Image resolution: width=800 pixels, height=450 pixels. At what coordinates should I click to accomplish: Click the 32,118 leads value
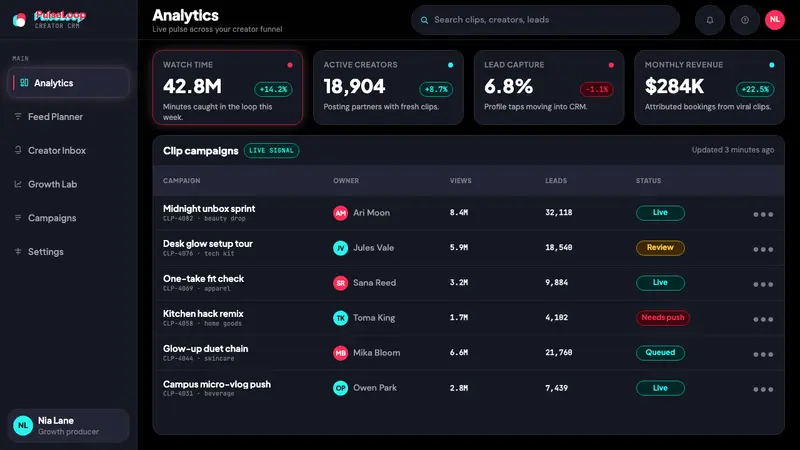coord(559,213)
